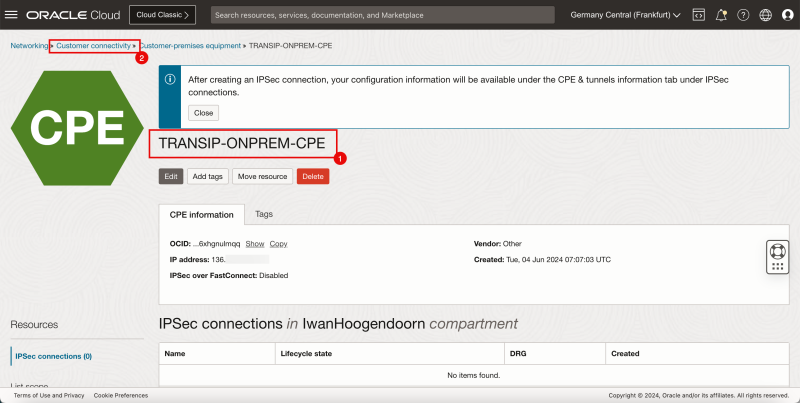Click the Move resource button
Image resolution: width=800 pixels, height=403 pixels.
[x=263, y=176]
